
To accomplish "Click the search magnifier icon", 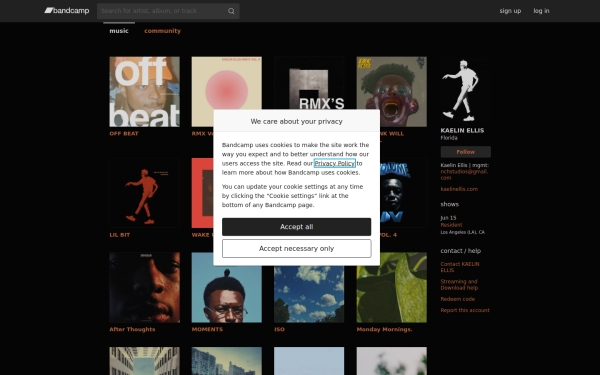I will coord(231,11).
